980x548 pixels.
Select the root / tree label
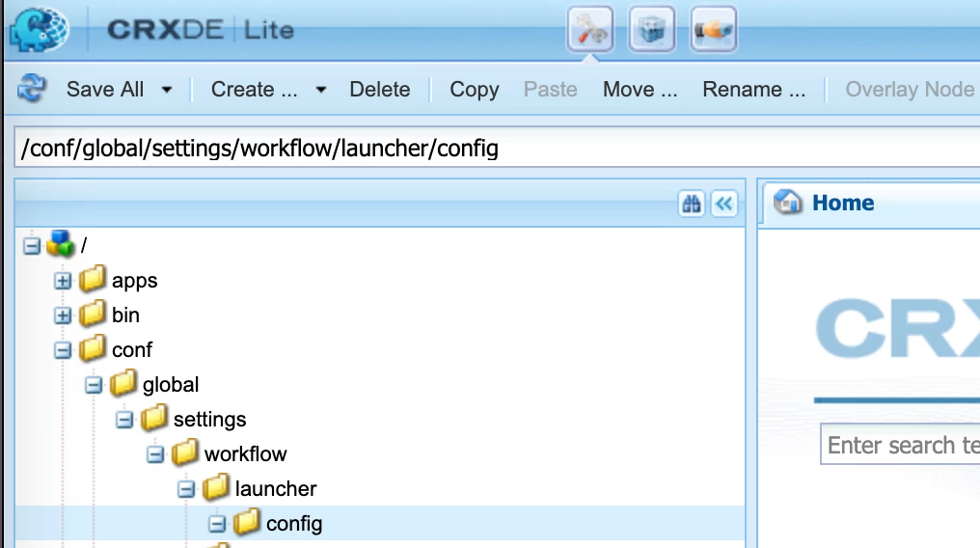[84, 245]
